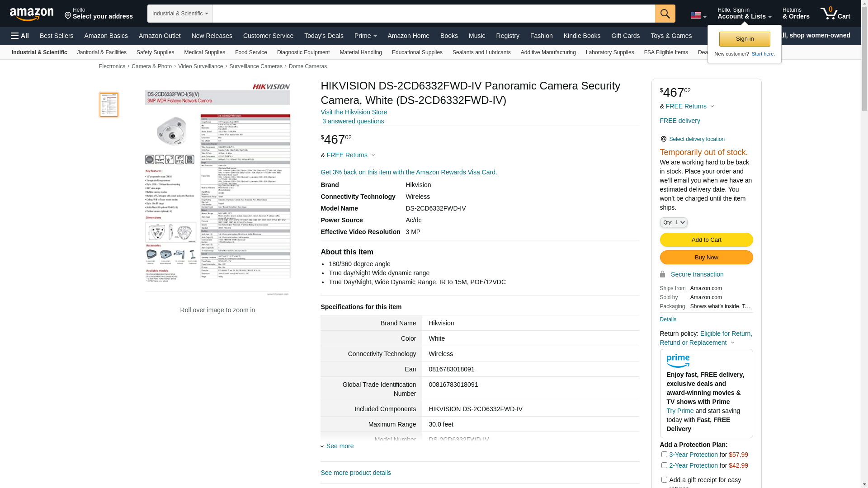
Task: Click the Add to Cart button
Action: tap(706, 240)
